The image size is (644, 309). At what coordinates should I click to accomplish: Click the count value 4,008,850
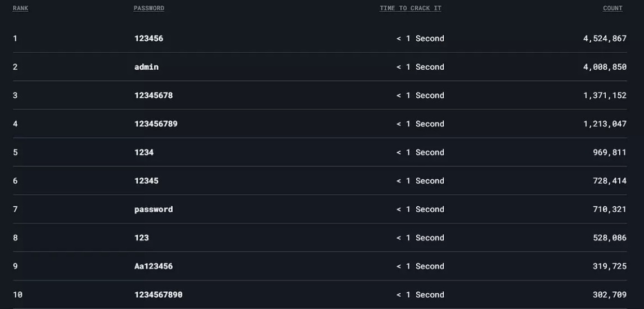(605, 67)
